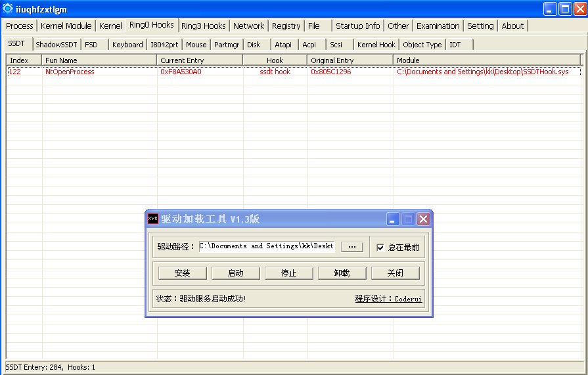This screenshot has width=588, height=375.
Task: Open the FSD sub-tab
Action: [95, 45]
